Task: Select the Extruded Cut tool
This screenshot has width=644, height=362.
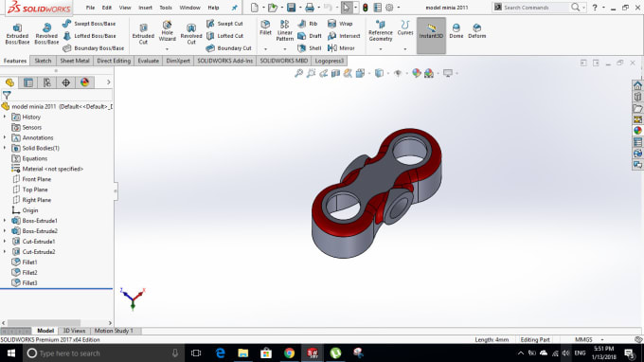Action: [143, 34]
